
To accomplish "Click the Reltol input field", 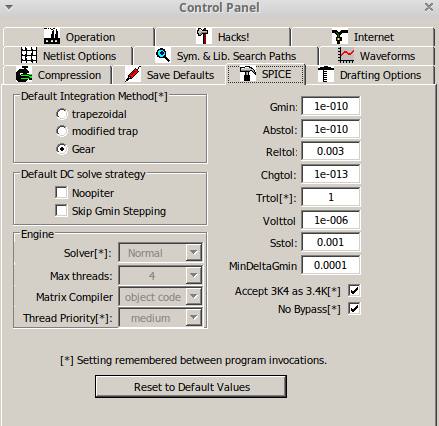I will [331, 152].
